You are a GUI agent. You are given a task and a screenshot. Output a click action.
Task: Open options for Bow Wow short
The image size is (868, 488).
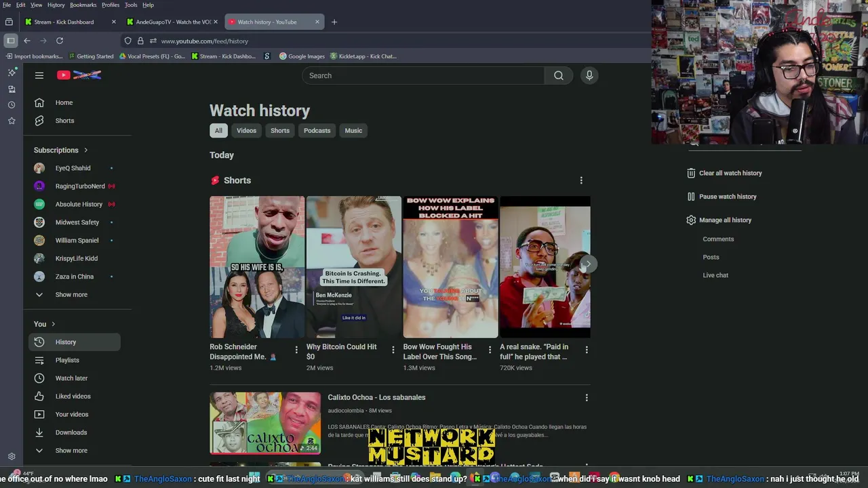[x=490, y=350]
